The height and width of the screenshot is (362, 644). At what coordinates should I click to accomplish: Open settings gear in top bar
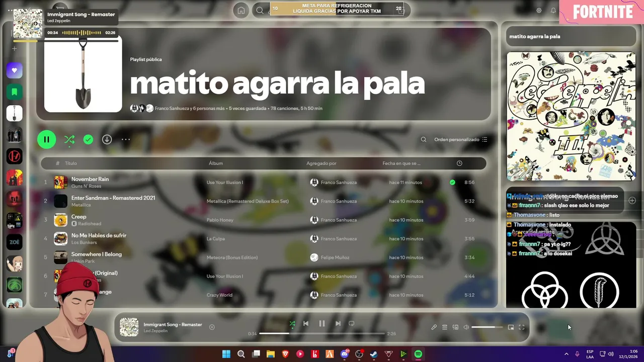[x=539, y=10]
